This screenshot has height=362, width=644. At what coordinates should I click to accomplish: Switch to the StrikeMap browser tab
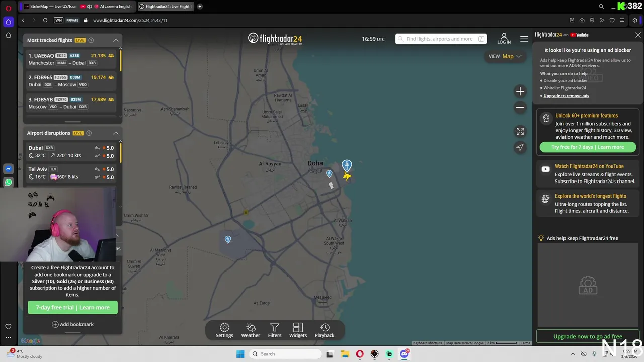pyautogui.click(x=49, y=7)
